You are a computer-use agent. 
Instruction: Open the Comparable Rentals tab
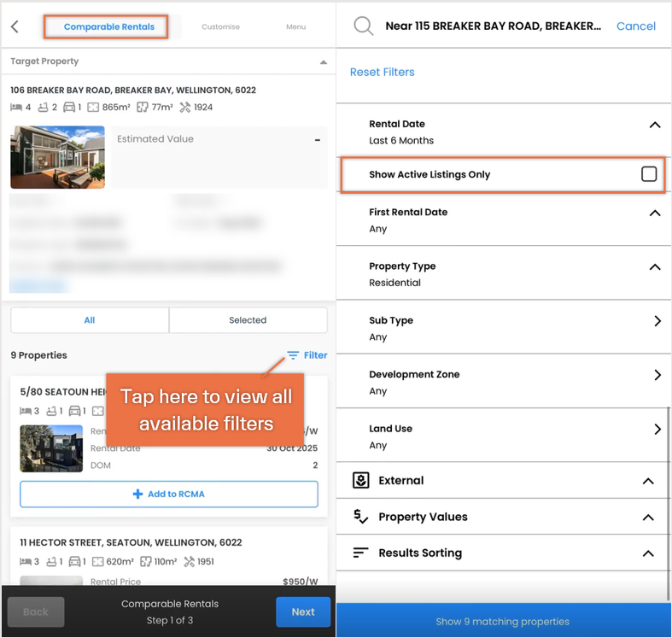(108, 26)
